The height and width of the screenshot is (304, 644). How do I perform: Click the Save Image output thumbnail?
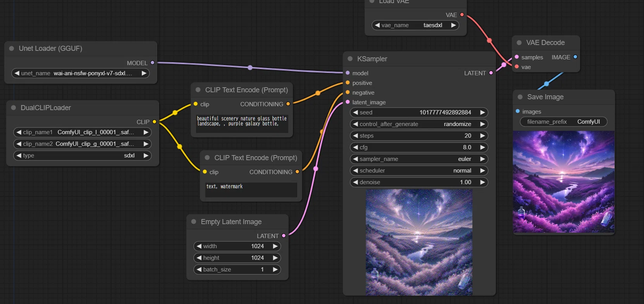564,182
